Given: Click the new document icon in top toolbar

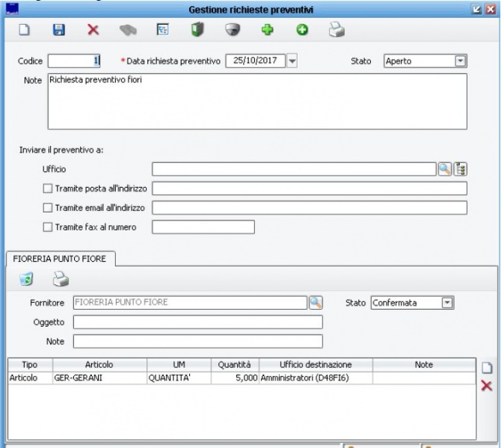Looking at the screenshot, I should coord(22,31).
